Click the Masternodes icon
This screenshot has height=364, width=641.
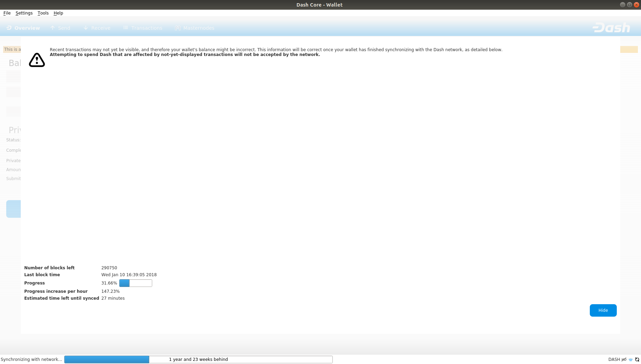point(178,28)
